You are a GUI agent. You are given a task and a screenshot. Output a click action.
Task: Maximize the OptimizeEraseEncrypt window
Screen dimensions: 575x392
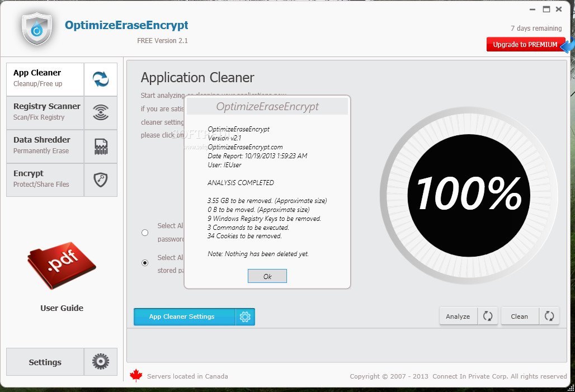click(546, 9)
